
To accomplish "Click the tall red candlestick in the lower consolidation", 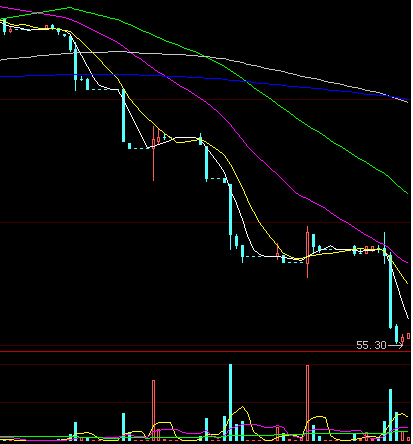I will [307, 252].
